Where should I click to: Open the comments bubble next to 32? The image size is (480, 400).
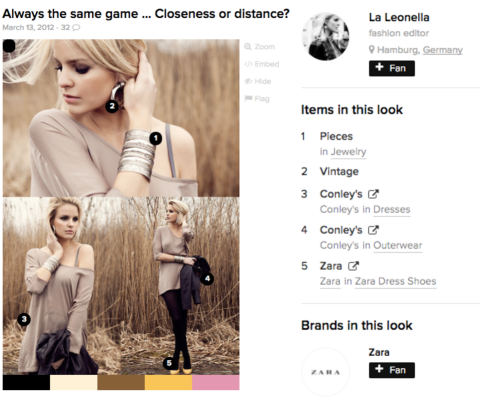pos(76,27)
